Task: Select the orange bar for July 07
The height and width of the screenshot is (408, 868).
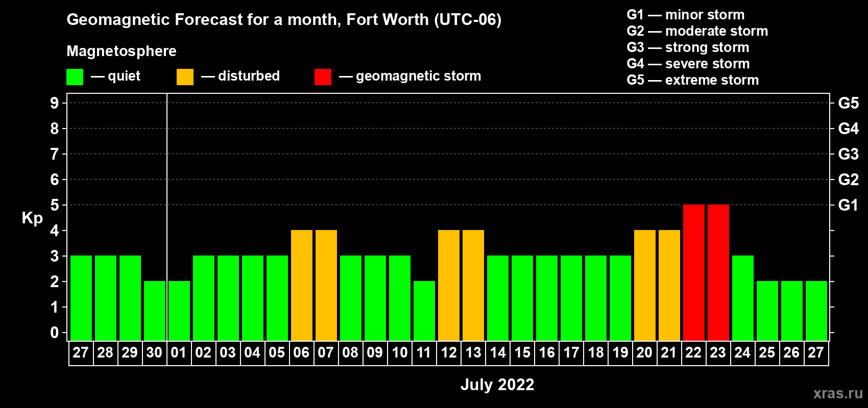Action: (326, 286)
